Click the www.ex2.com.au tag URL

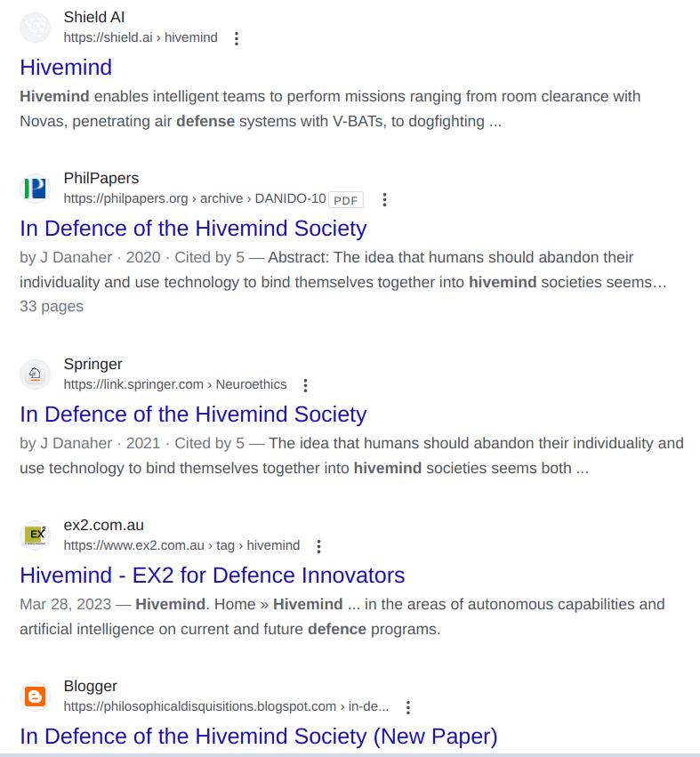[x=181, y=546]
